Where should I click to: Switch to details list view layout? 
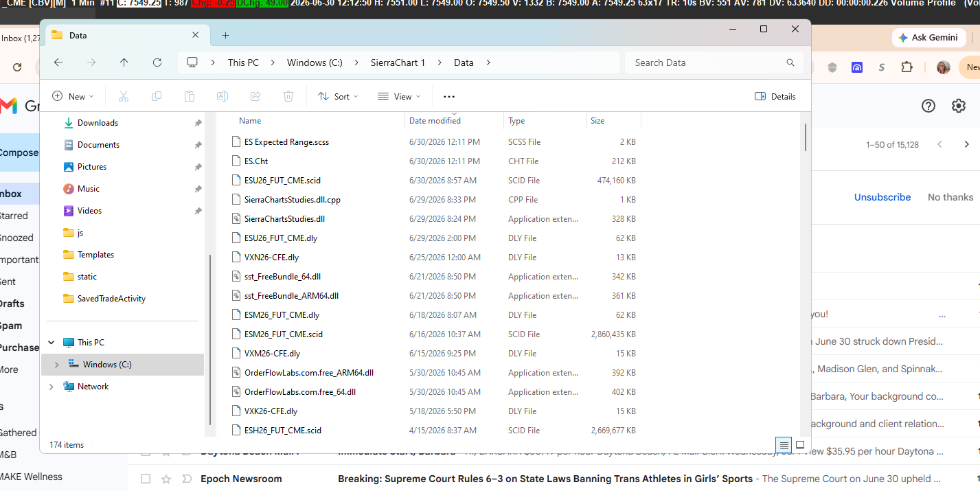(784, 445)
